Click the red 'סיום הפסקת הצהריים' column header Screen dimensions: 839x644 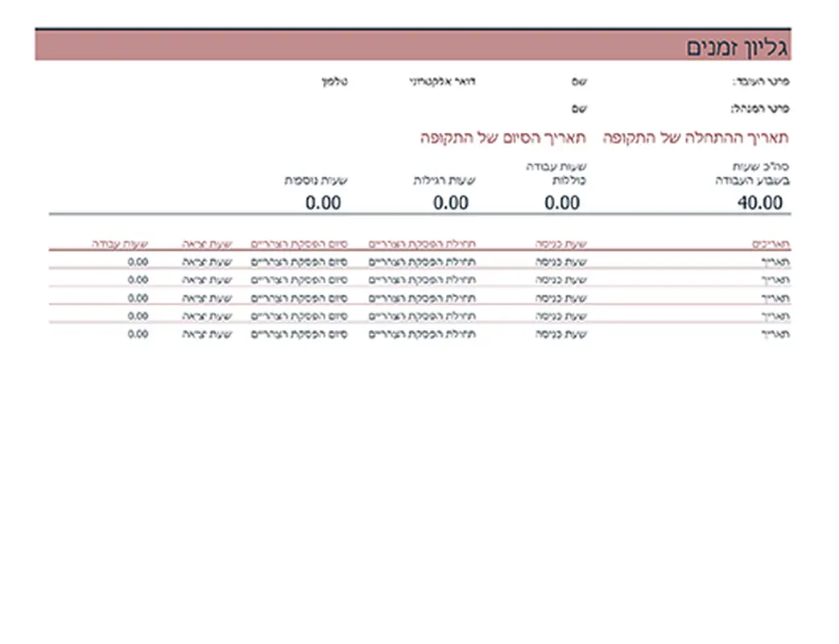coord(299,244)
